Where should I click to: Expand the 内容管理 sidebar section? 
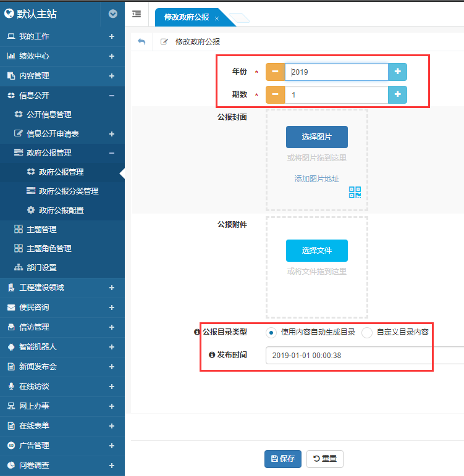112,76
